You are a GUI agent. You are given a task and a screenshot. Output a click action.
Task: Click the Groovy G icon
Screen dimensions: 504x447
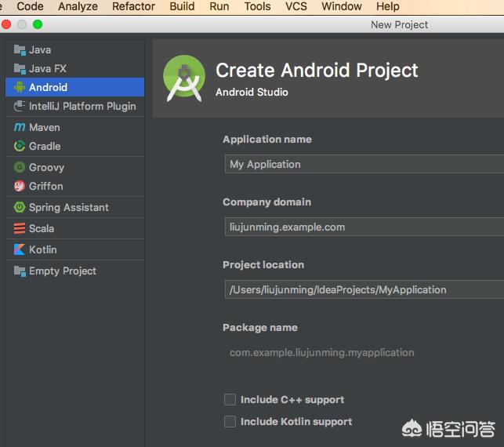pyautogui.click(x=20, y=167)
